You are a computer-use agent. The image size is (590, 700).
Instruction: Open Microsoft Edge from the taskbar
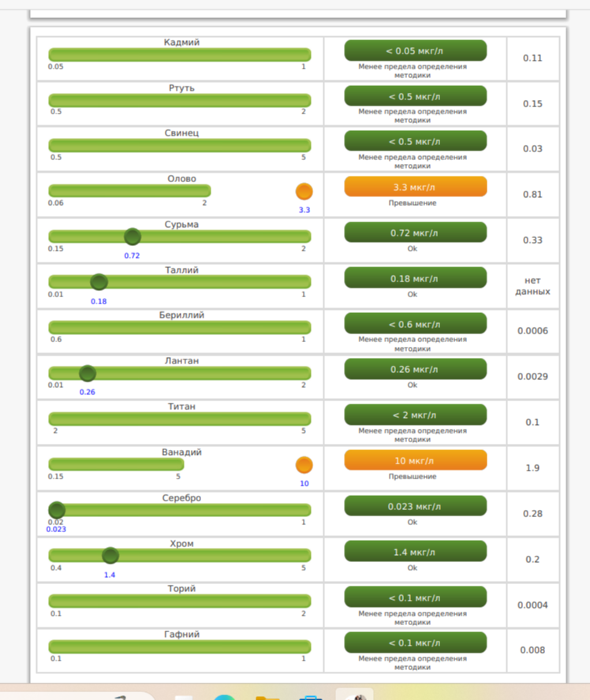[223, 695]
